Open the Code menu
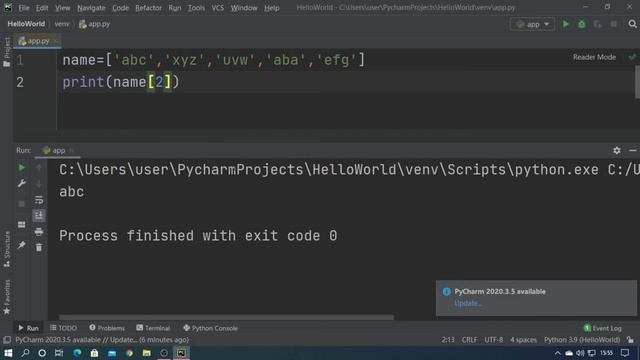 (120, 8)
